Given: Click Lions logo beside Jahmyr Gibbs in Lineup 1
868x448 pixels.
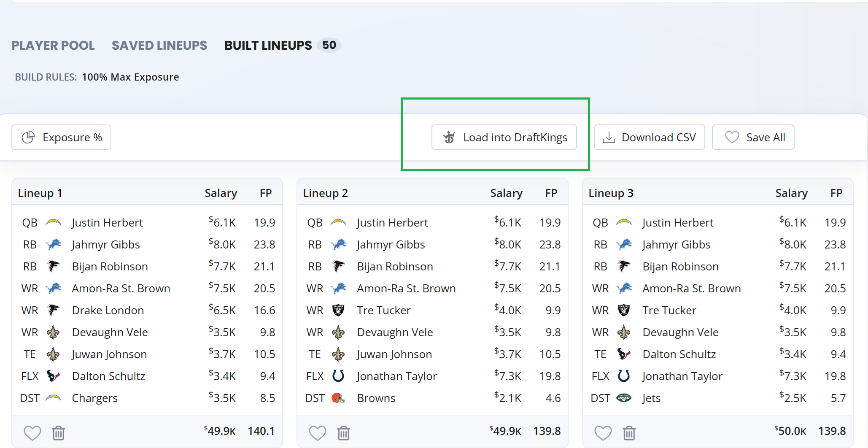Looking at the screenshot, I should (x=53, y=244).
